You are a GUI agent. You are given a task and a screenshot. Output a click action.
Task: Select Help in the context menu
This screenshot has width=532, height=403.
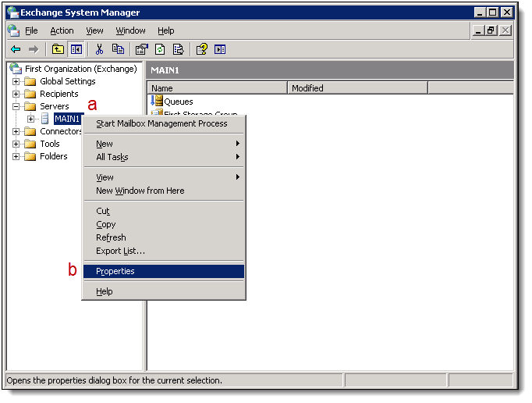[x=164, y=291]
